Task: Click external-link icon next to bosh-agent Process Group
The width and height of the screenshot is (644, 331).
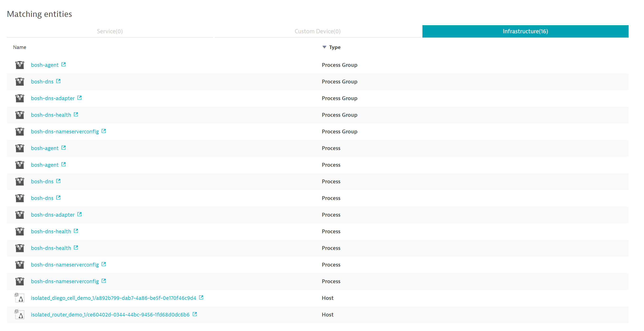Action: (x=63, y=65)
